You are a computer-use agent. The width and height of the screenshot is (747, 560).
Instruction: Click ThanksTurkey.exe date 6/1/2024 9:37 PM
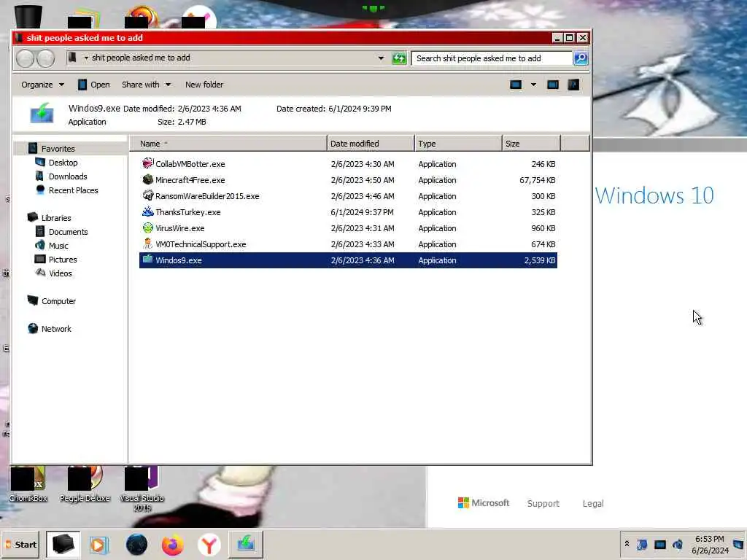[362, 212]
